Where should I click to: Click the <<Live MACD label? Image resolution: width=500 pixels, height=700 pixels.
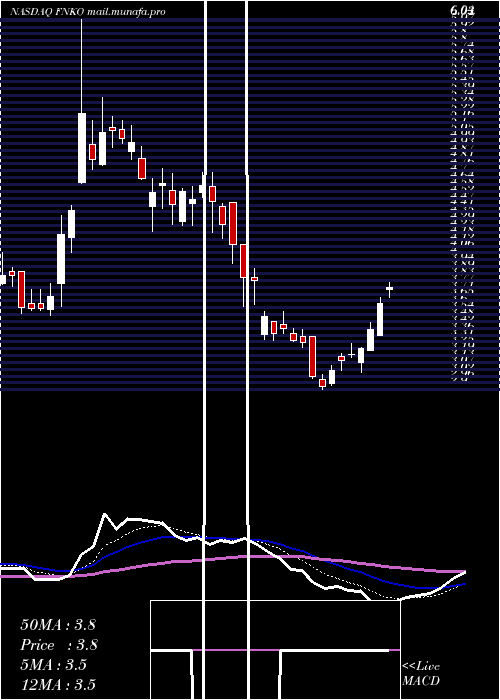point(421,674)
